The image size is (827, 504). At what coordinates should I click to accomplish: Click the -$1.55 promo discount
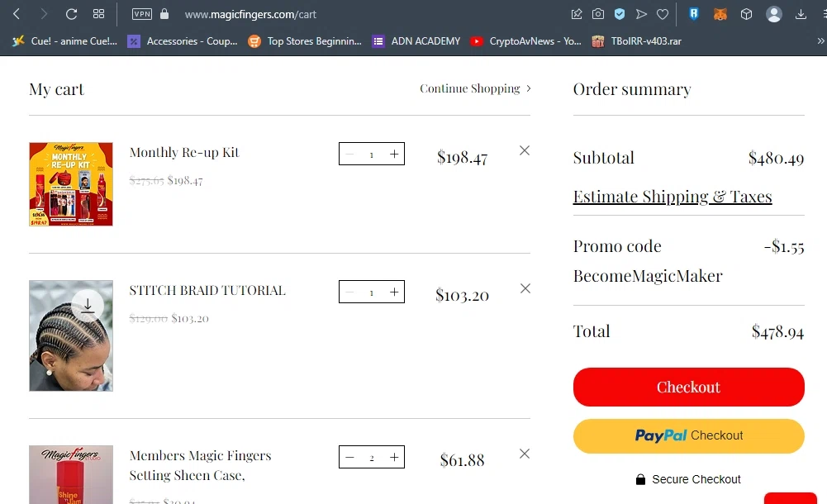tap(784, 246)
